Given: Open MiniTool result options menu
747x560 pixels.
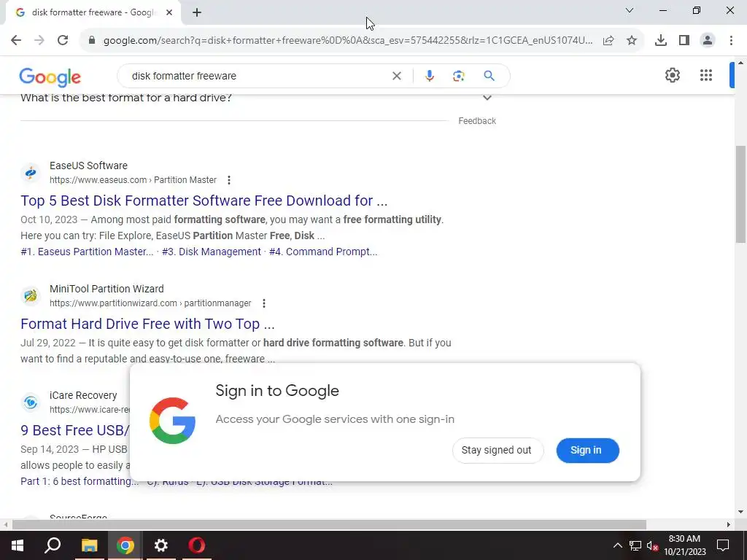Looking at the screenshot, I should (264, 303).
